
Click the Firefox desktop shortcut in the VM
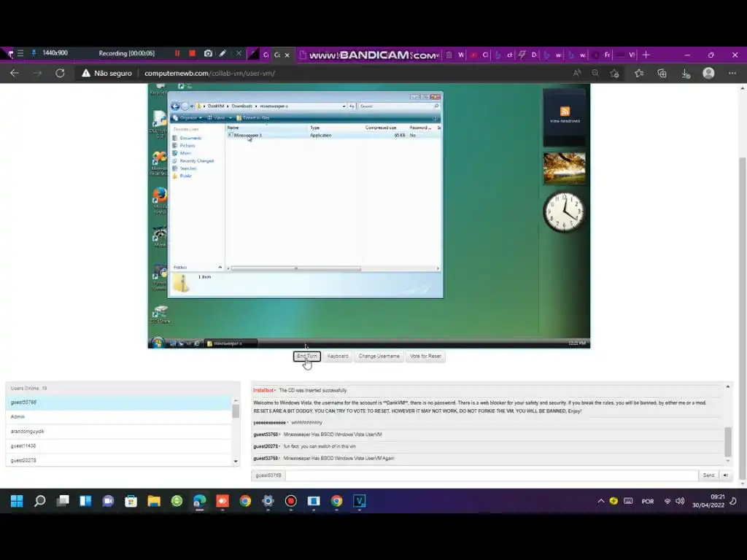click(x=160, y=200)
